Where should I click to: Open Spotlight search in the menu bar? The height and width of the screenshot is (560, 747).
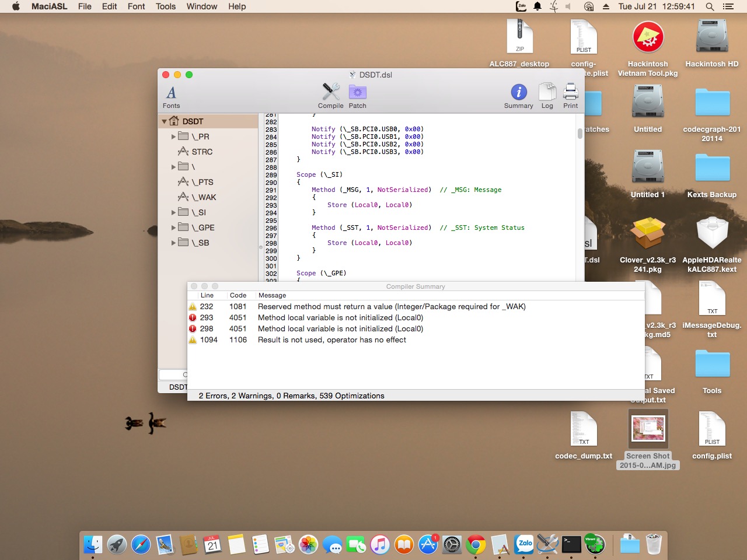click(710, 6)
